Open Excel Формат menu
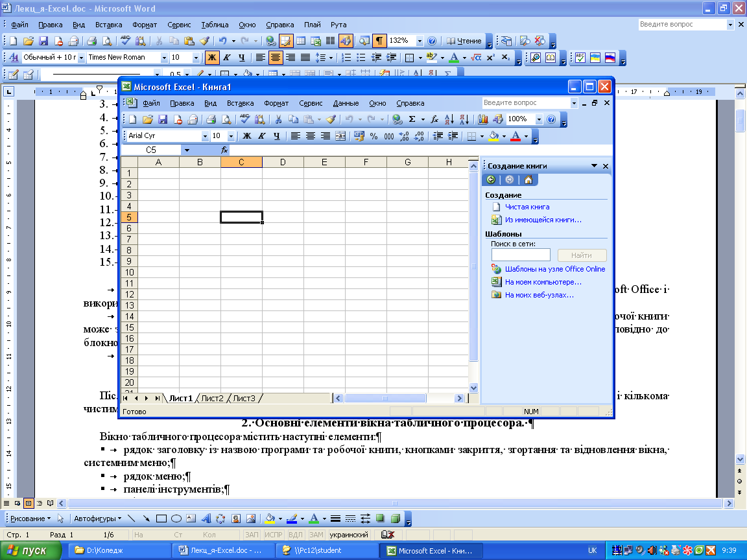The width and height of the screenshot is (747, 560). pos(276,103)
